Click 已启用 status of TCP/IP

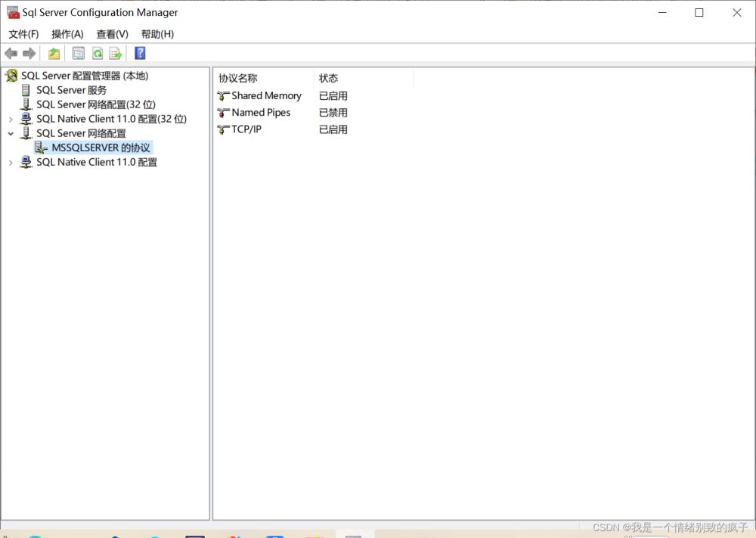333,129
